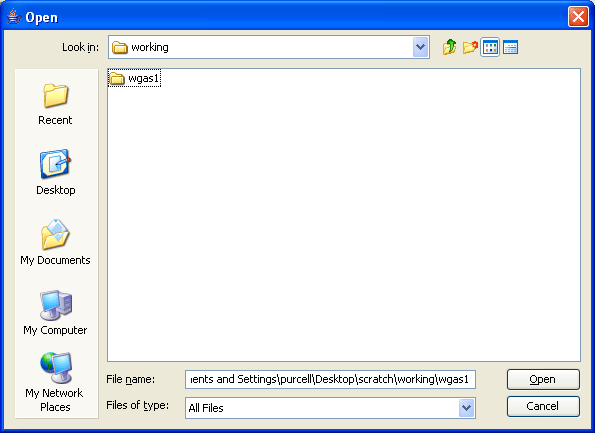Close the Open dialog window
This screenshot has height=433, width=595.
578,17
